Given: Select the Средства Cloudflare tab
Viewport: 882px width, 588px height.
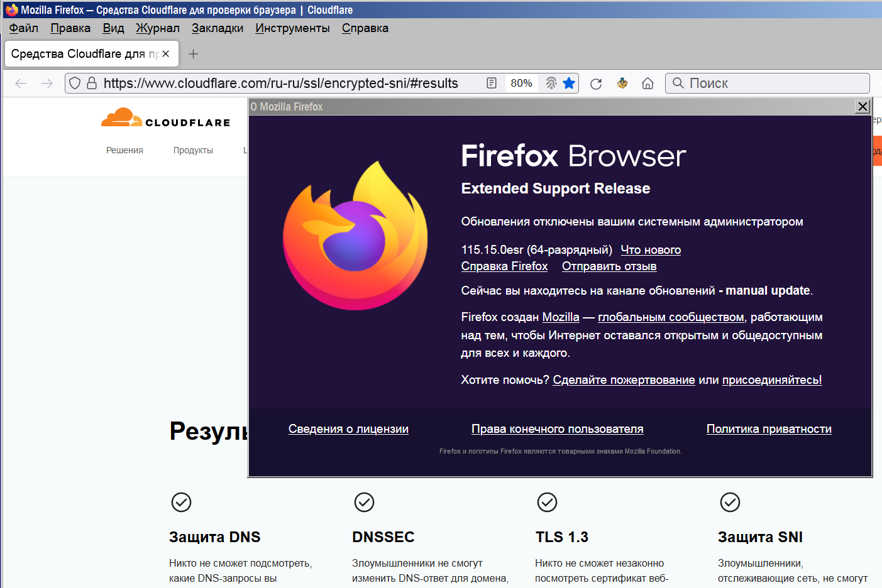Looking at the screenshot, I should 91,54.
